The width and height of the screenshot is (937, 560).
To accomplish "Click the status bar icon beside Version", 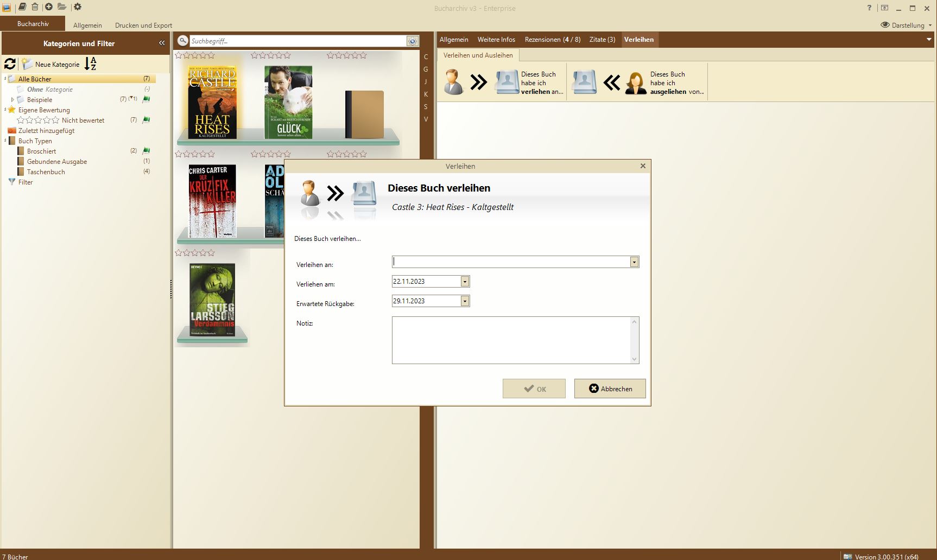I will (847, 556).
